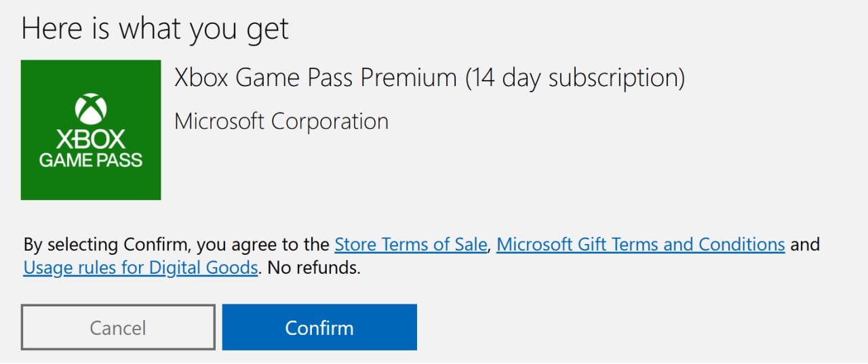The height and width of the screenshot is (364, 868).
Task: Click the 'Here is what you get' heading
Action: pos(155,29)
